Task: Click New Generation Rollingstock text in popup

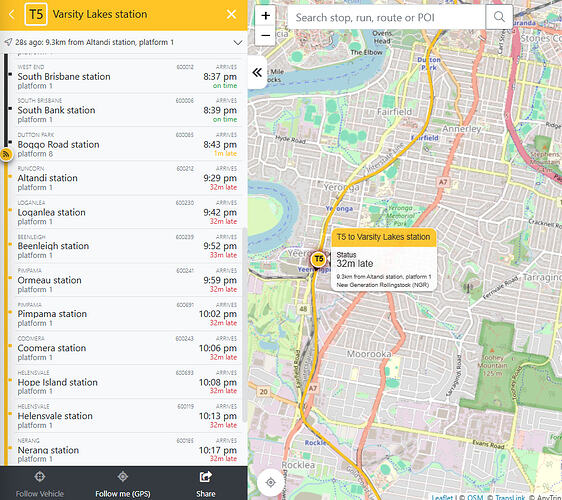Action: tap(383, 285)
